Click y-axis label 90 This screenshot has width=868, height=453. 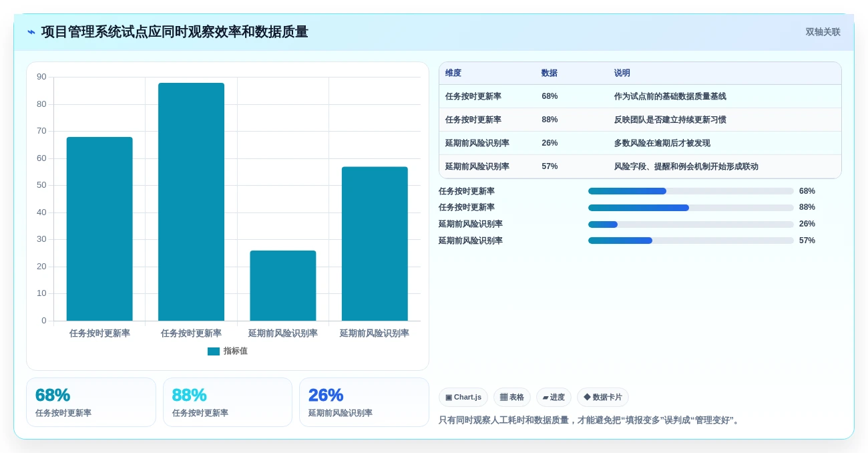click(x=41, y=77)
